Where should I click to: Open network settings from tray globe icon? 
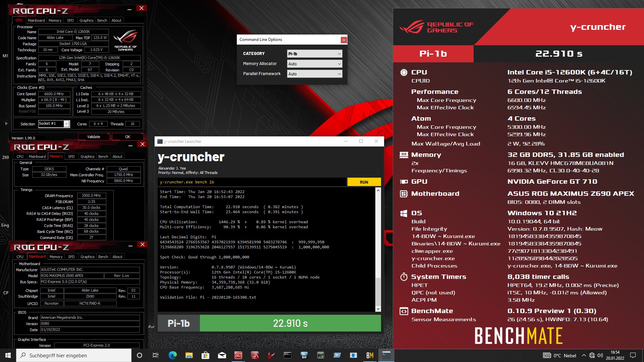592,355
